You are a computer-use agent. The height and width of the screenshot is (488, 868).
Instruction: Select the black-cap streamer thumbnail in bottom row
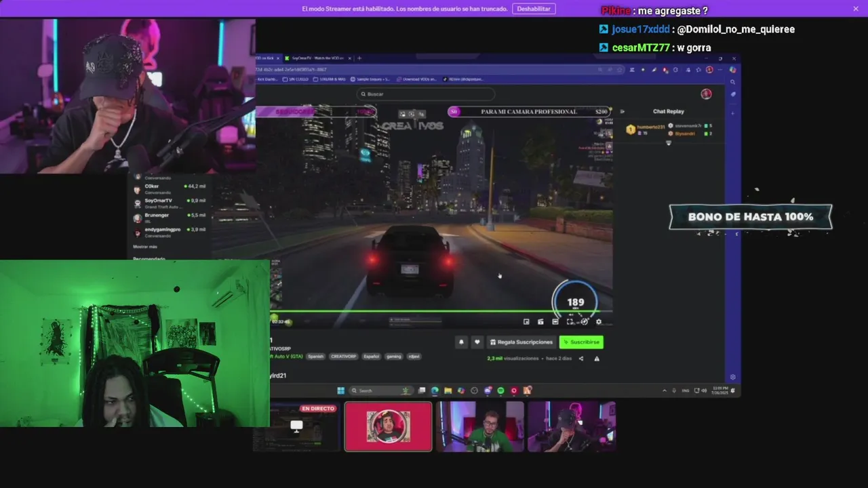[x=572, y=426]
